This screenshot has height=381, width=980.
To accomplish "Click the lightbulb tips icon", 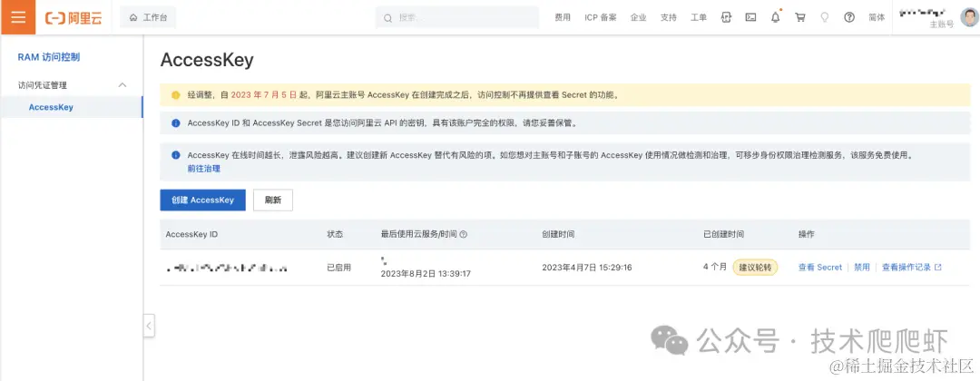I will pyautogui.click(x=824, y=17).
